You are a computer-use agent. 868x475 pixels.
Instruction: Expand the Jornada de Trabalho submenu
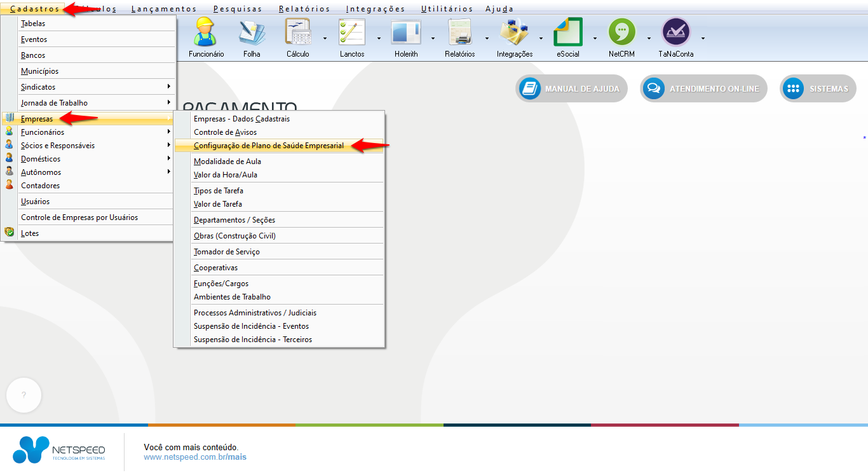point(95,103)
